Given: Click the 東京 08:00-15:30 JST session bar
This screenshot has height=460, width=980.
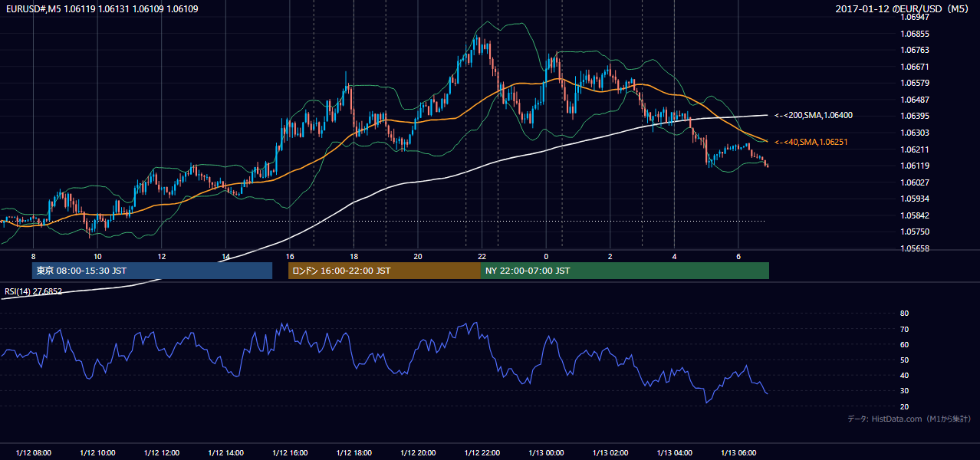Looking at the screenshot, I should click(152, 271).
